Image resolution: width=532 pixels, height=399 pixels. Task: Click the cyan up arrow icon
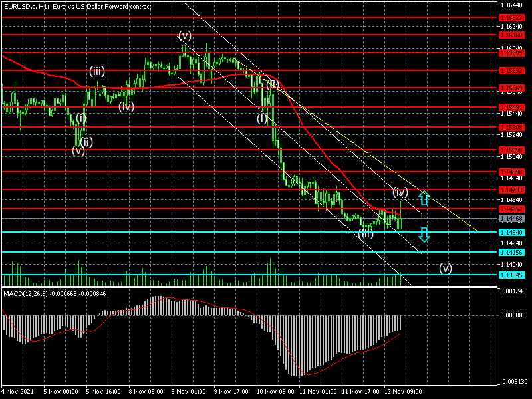pos(424,198)
